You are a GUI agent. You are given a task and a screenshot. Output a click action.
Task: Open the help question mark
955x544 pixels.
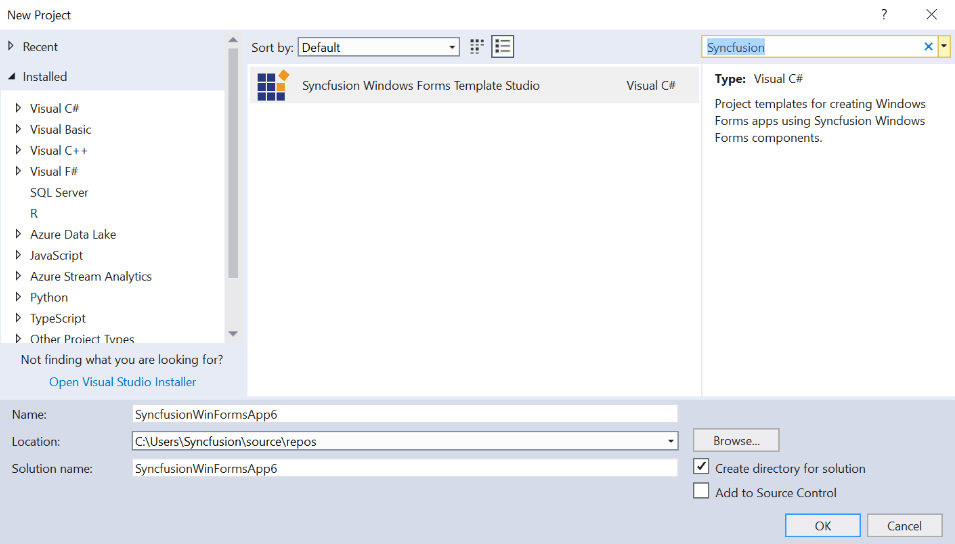884,15
